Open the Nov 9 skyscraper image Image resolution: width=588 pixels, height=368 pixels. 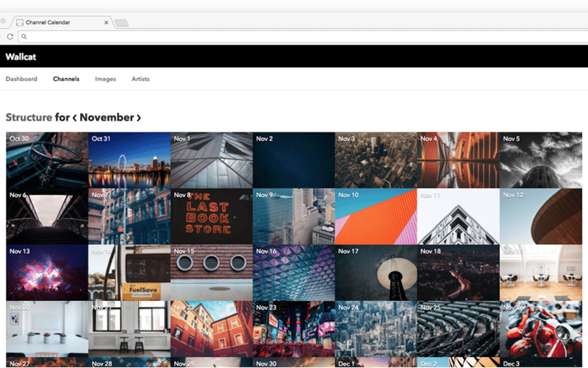coord(293,216)
